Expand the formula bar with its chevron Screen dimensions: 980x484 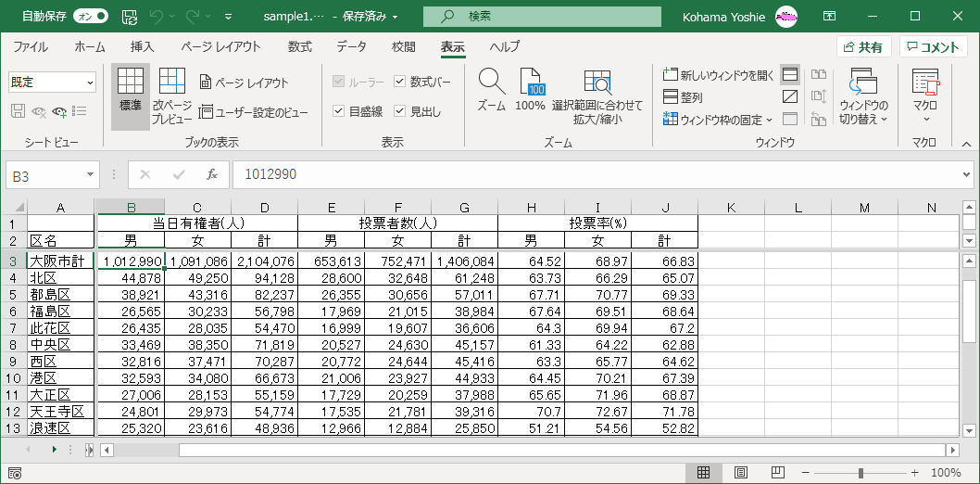[x=967, y=175]
